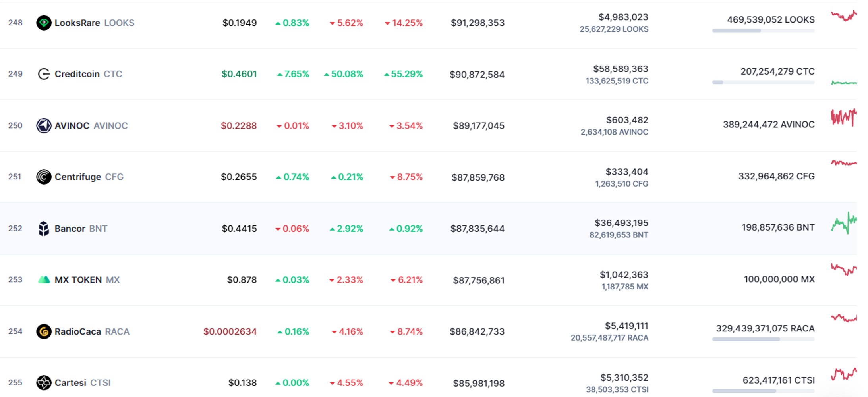Open the Cartesi 7-day sparkline chart
This screenshot has height=397, width=868.
(x=844, y=374)
